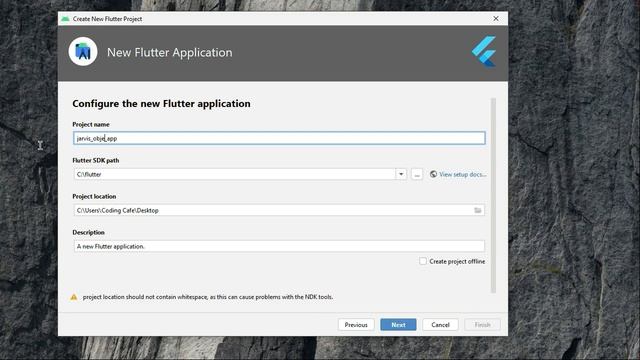This screenshot has width=640, height=360.
Task: Click the Flutter SDK path label
Action: tap(96, 160)
